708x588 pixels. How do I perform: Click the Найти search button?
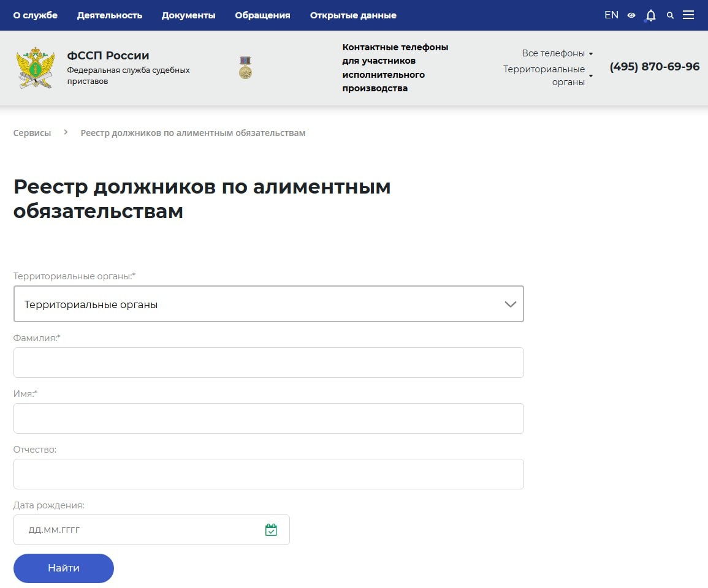[63, 568]
